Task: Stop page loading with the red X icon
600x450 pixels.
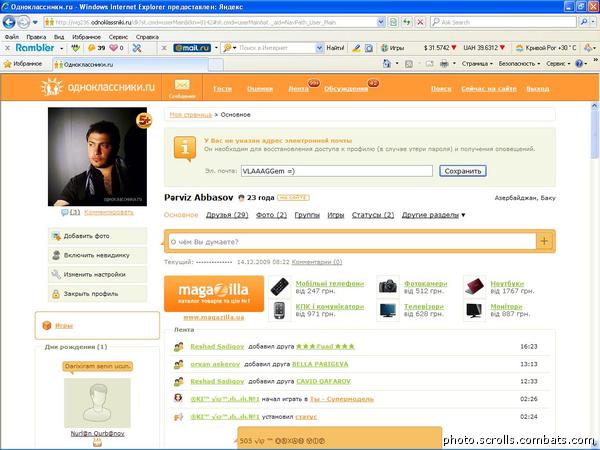Action: (420, 22)
